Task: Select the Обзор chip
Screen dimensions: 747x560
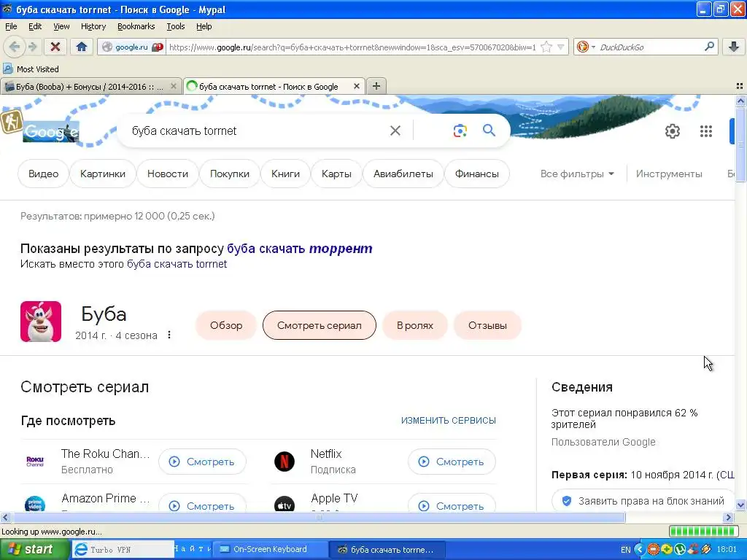Action: [226, 325]
